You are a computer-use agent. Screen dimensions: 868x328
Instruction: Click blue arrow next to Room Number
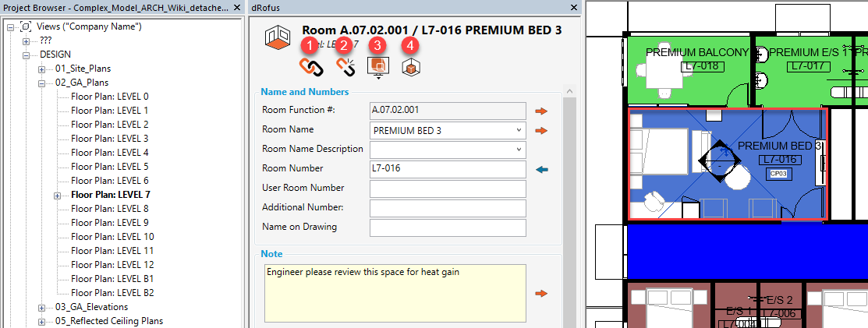pyautogui.click(x=542, y=169)
